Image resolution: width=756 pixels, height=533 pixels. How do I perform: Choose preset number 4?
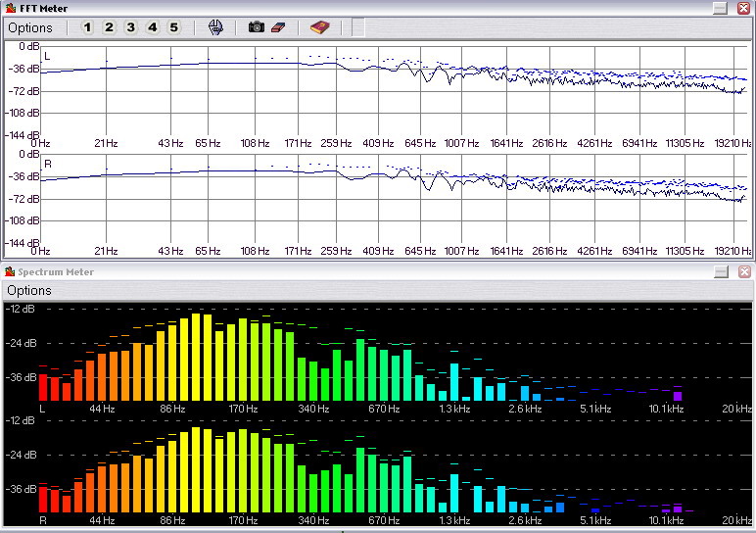[x=152, y=27]
